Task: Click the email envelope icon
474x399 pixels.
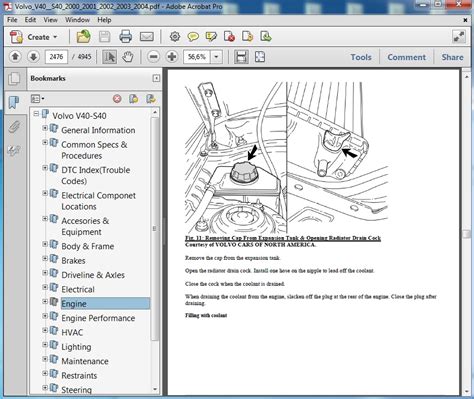Action: click(147, 37)
